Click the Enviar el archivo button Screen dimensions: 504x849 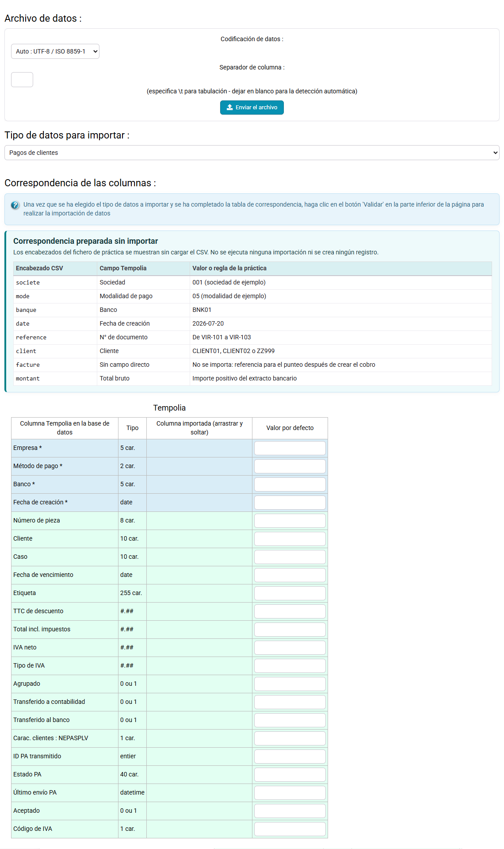pyautogui.click(x=252, y=108)
